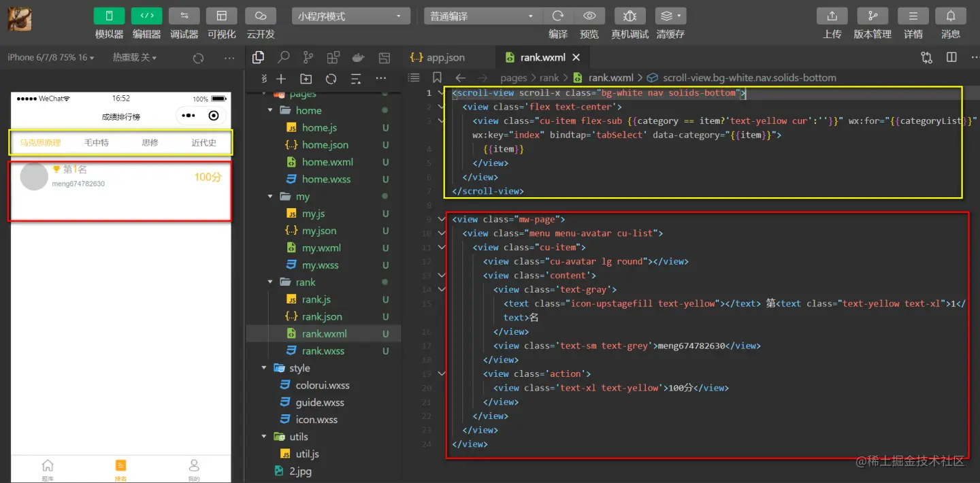The height and width of the screenshot is (483, 980).
Task: Open the Messages (消息) bell icon
Action: tap(951, 16)
